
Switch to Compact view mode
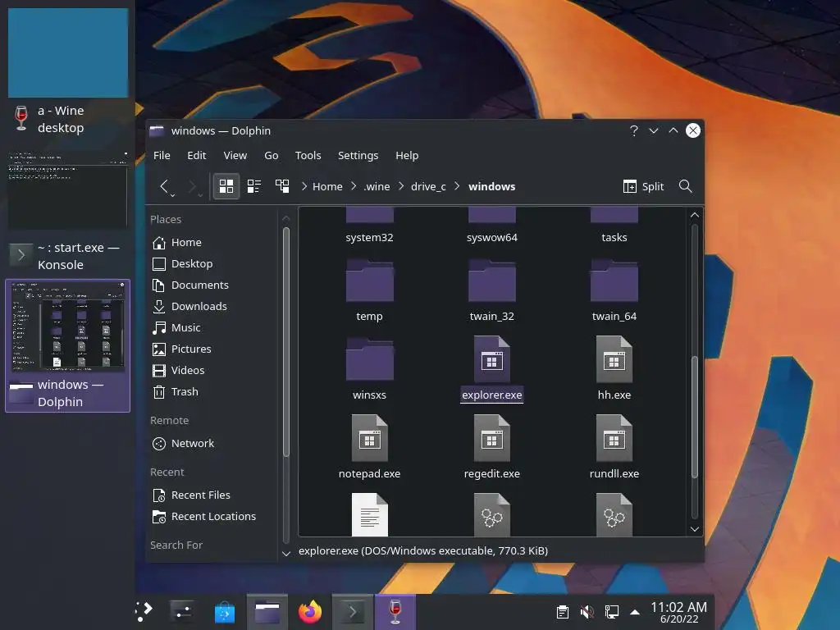pyautogui.click(x=254, y=186)
